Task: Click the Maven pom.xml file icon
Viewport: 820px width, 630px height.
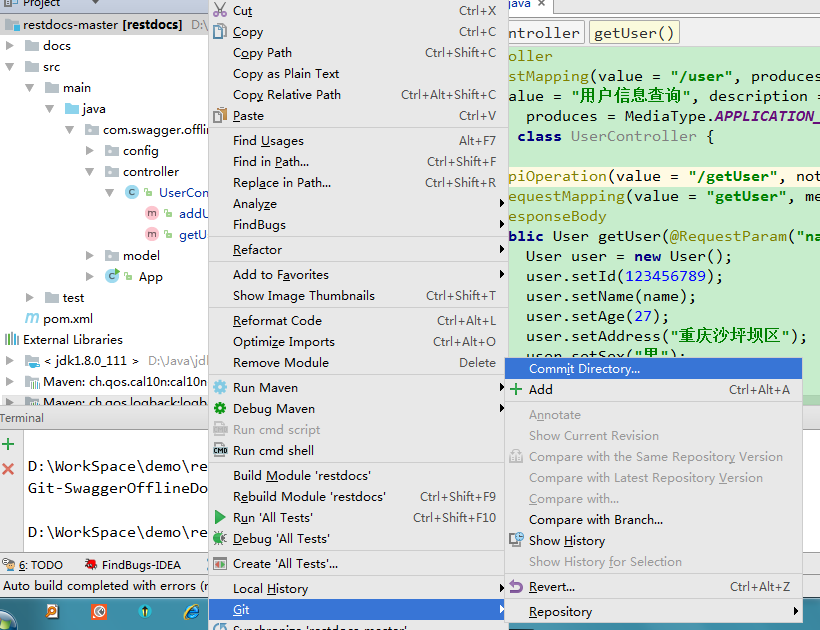Action: pos(32,318)
